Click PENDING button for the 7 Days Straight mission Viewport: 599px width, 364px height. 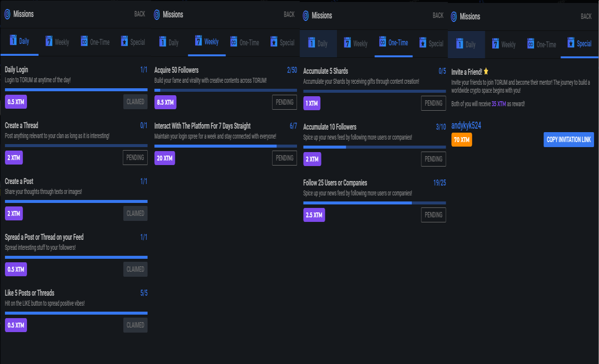(285, 158)
